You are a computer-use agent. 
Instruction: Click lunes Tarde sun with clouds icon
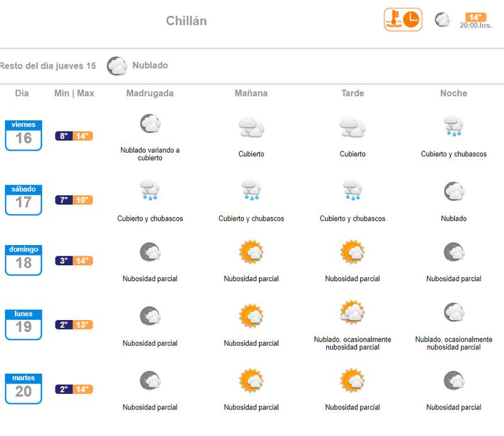pyautogui.click(x=352, y=312)
